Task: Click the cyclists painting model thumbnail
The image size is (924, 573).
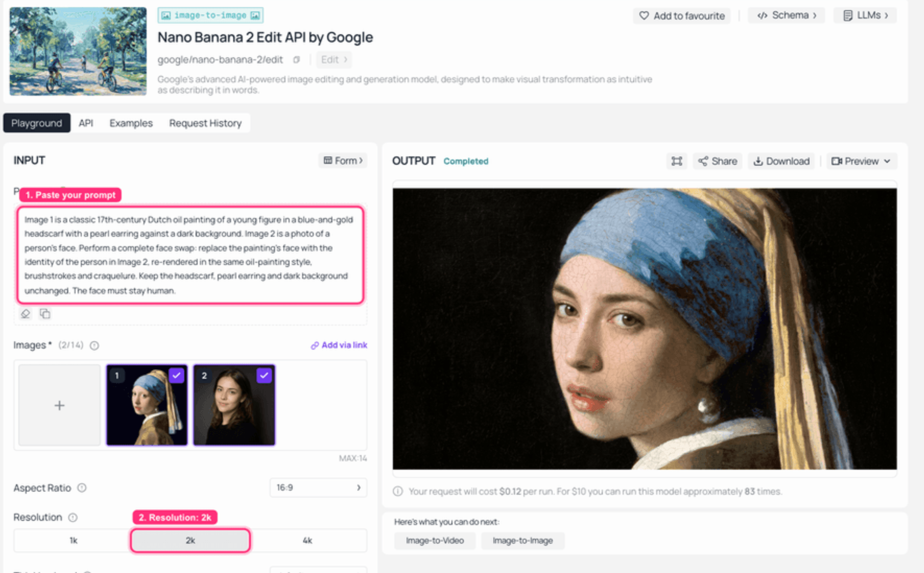Action: [x=78, y=51]
